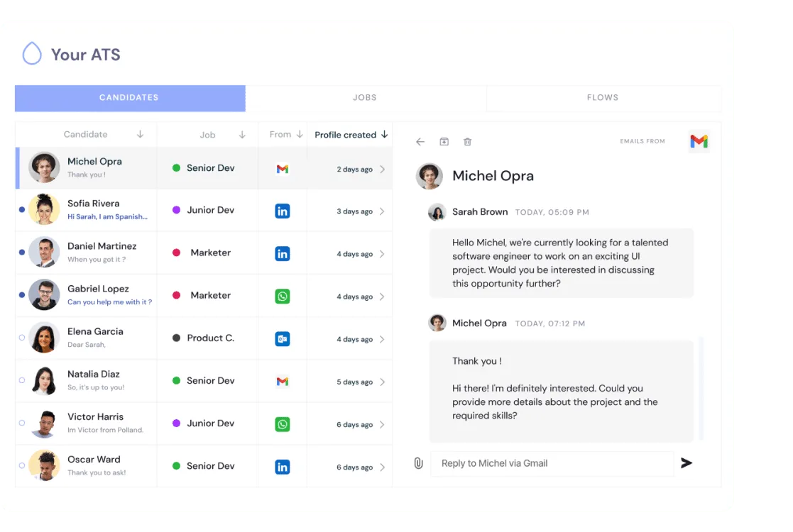Click Victor Harris's avatar photo
The image size is (793, 532).
click(44, 422)
